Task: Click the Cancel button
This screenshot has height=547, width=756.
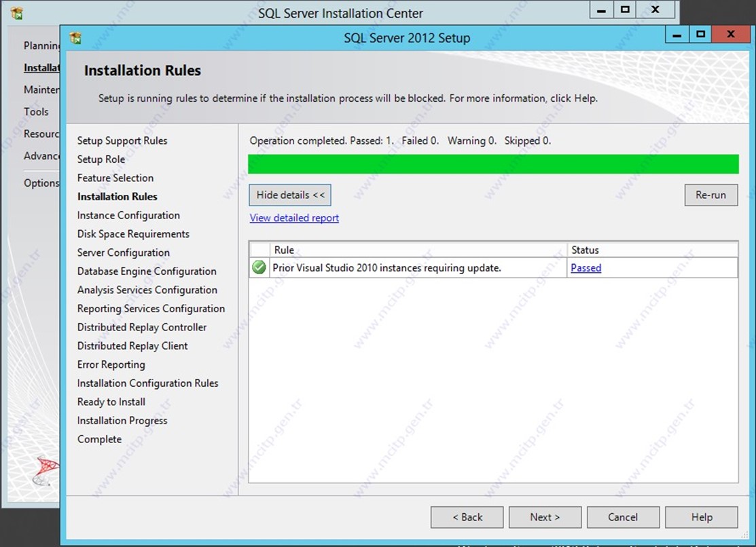Action: (623, 517)
